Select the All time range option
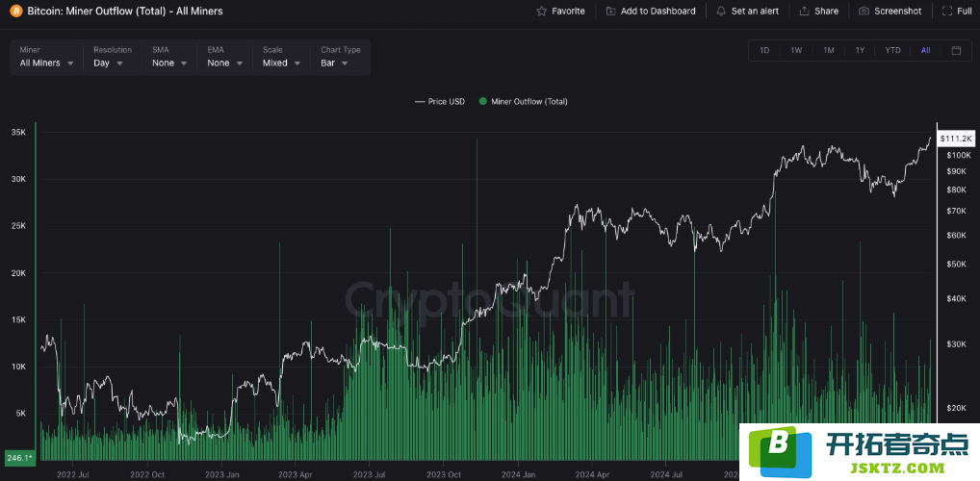 [926, 51]
